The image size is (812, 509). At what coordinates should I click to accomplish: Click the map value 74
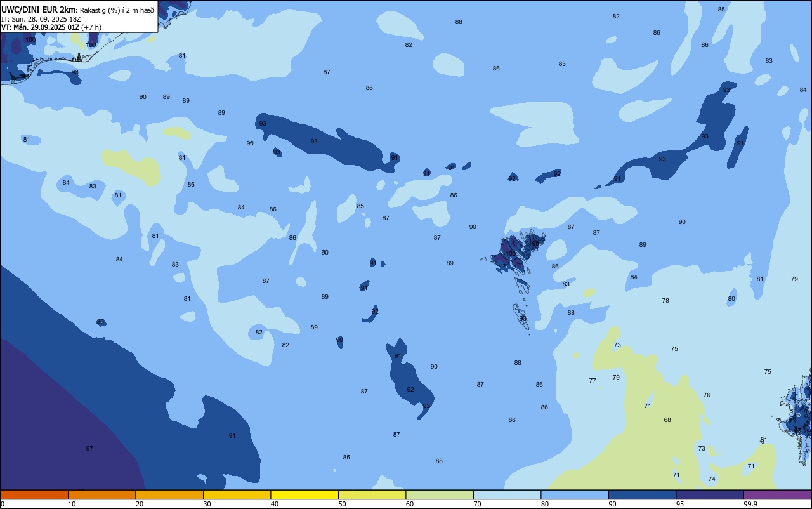712,479
